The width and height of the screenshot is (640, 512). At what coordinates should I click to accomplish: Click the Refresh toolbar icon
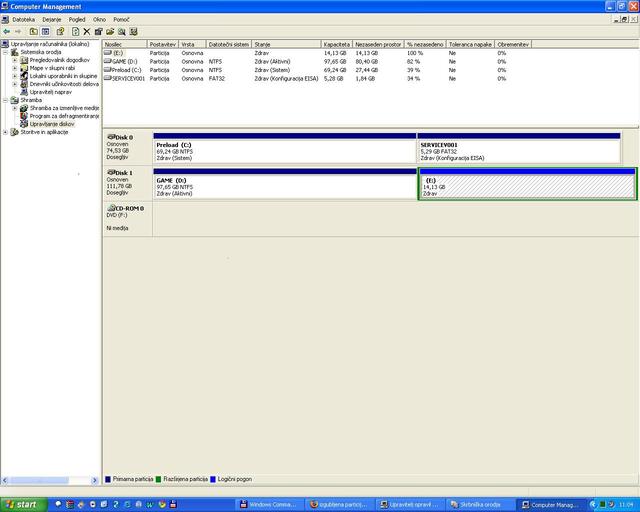click(x=76, y=31)
